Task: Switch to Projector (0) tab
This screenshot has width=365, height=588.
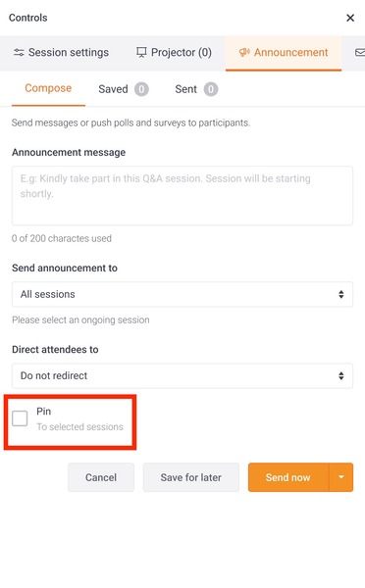Action: point(174,53)
